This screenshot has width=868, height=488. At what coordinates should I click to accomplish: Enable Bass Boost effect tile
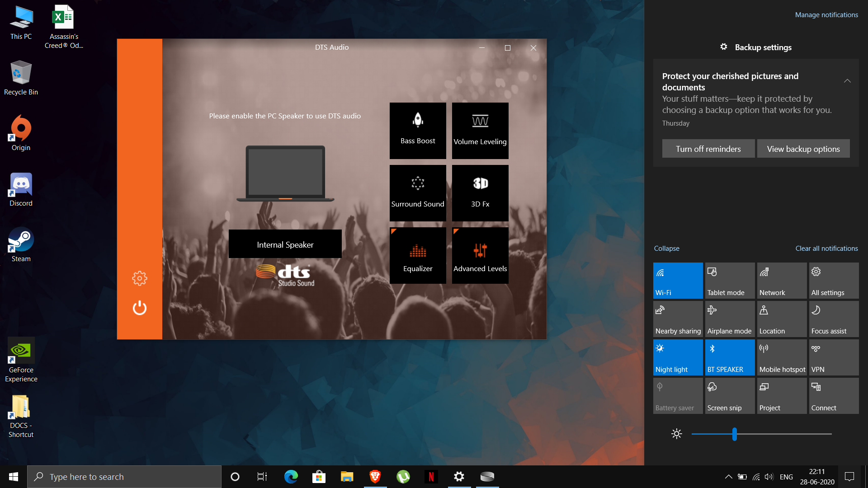pos(418,131)
